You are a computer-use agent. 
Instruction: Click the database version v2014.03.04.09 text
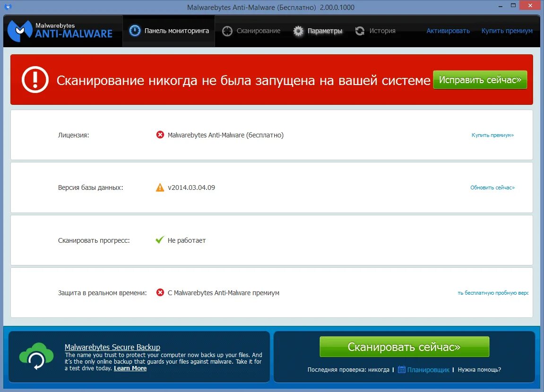click(x=191, y=187)
